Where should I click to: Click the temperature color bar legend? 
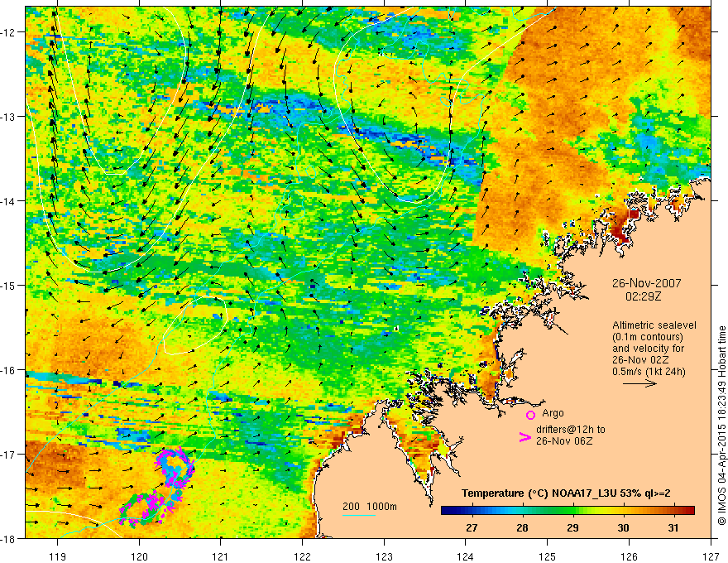568,510
